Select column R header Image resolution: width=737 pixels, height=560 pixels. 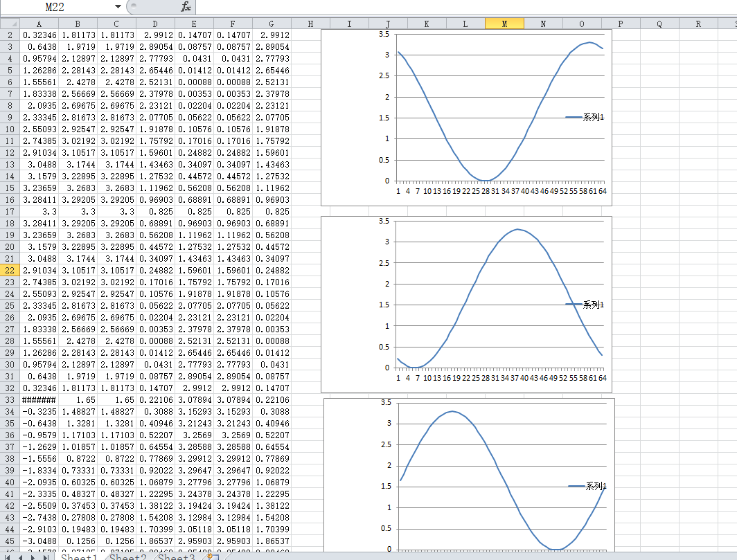click(x=698, y=24)
